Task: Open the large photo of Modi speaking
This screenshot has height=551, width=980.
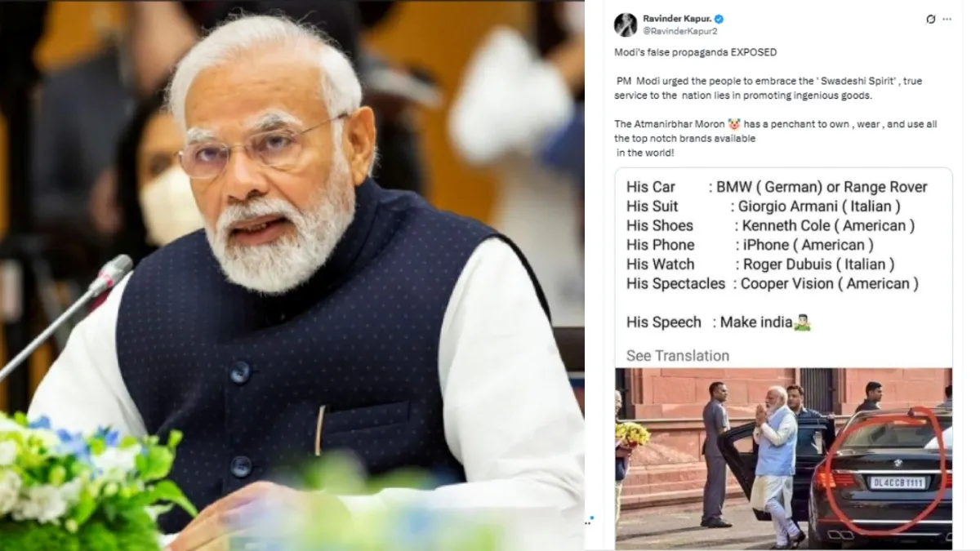Action: click(292, 275)
